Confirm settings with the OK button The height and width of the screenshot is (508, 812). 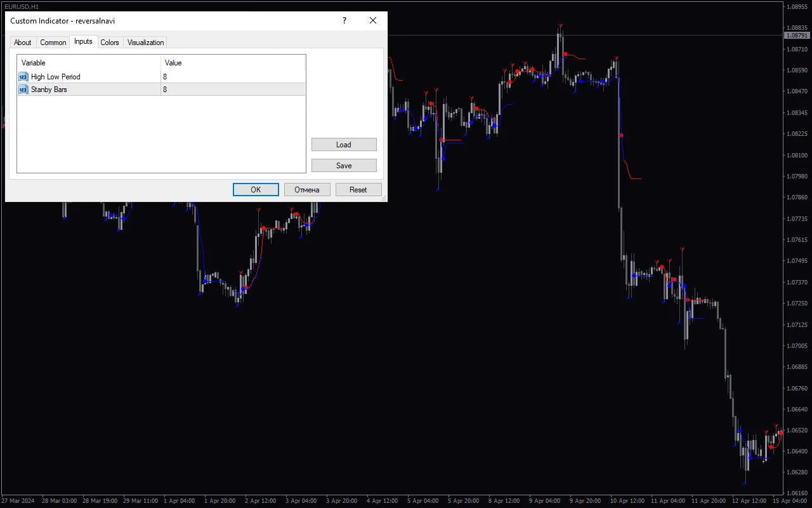256,189
